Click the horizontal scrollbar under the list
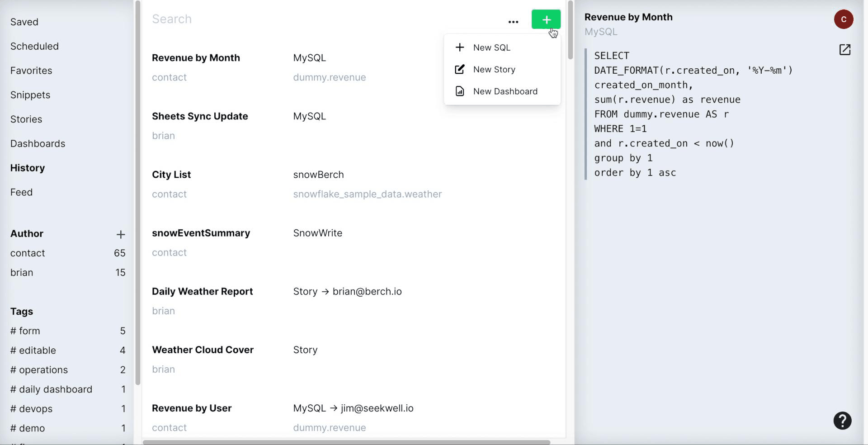The width and height of the screenshot is (868, 445). 346,442
